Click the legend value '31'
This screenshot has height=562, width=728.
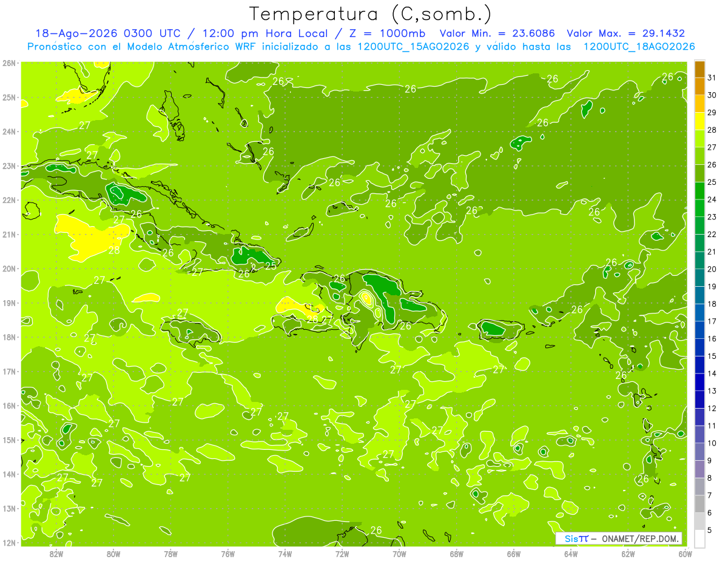pyautogui.click(x=712, y=78)
